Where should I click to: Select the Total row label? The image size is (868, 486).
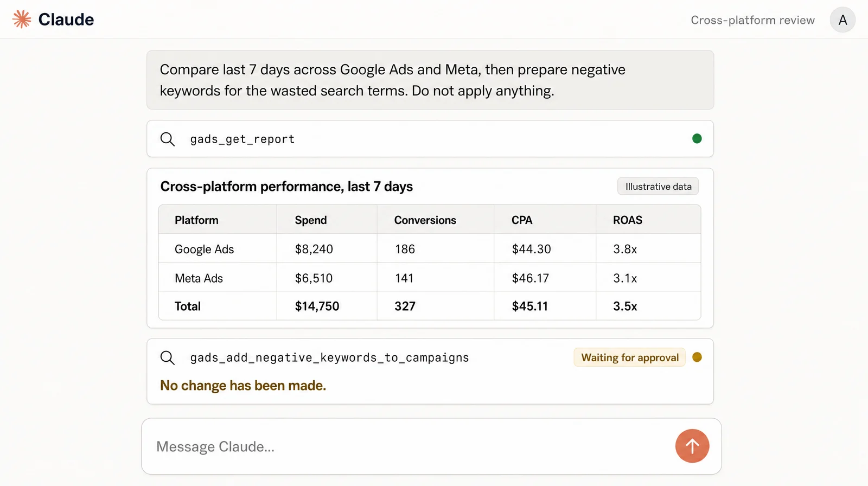[188, 306]
